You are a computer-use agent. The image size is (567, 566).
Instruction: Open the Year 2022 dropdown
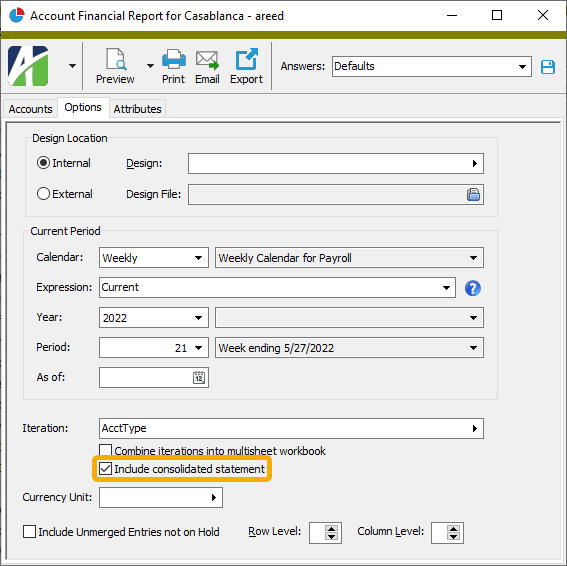[154, 318]
